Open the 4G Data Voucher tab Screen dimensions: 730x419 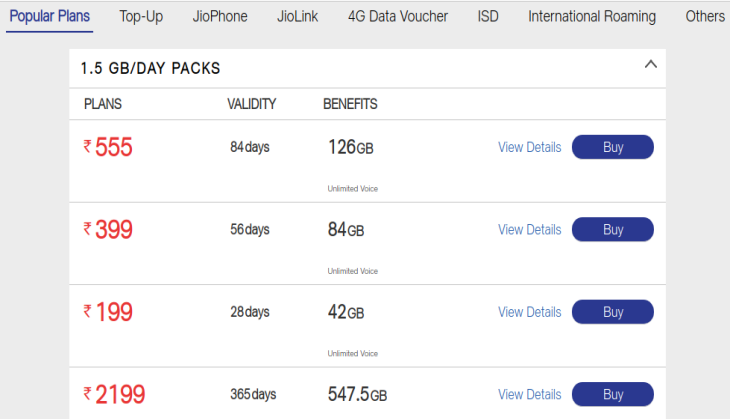[x=398, y=17]
